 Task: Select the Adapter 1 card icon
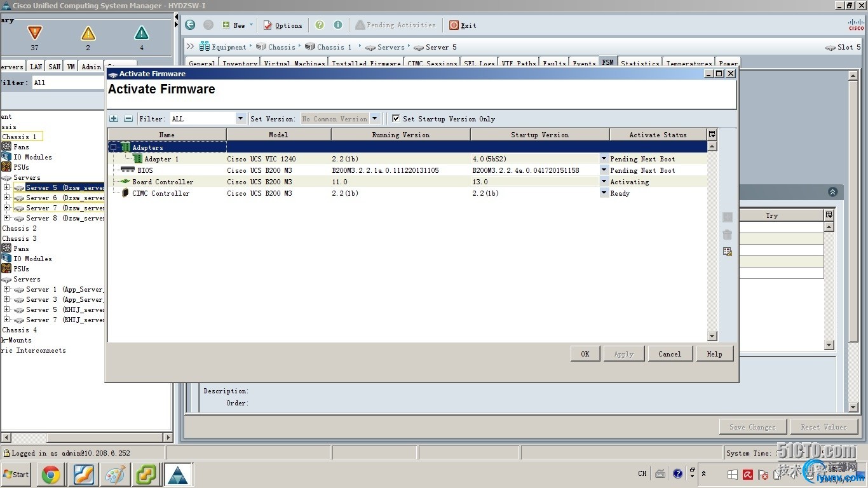point(138,159)
